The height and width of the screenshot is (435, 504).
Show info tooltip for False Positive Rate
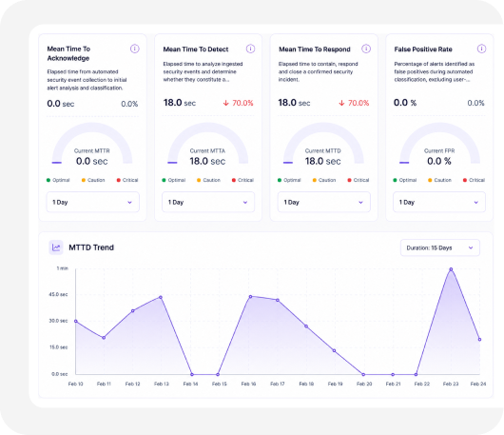(x=481, y=49)
